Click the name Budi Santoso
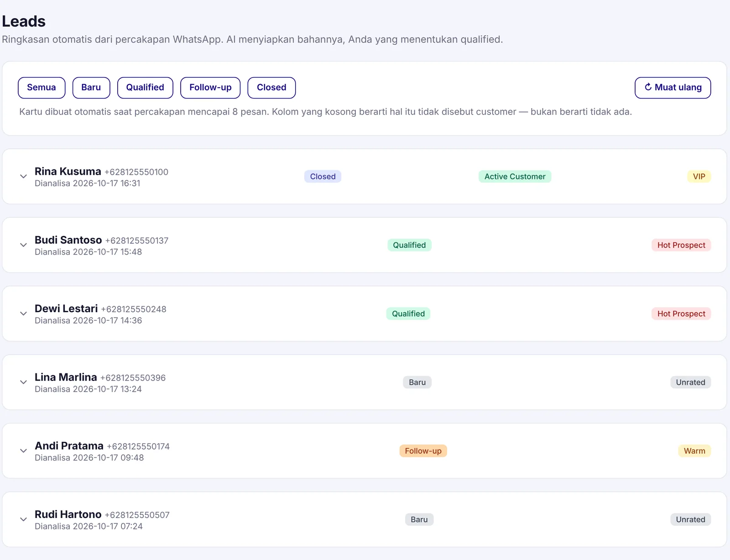 [68, 240]
